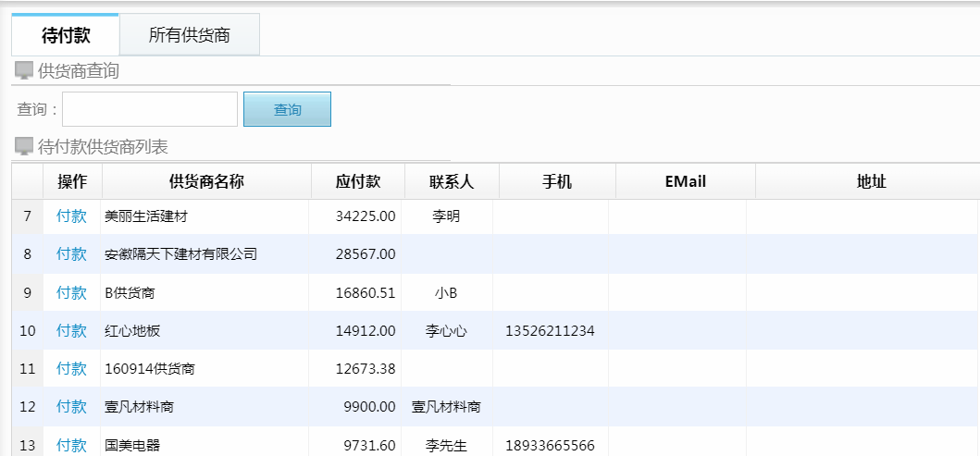This screenshot has height=456, width=980.
Task: Open 付款 for 红心地板
Action: (x=71, y=330)
